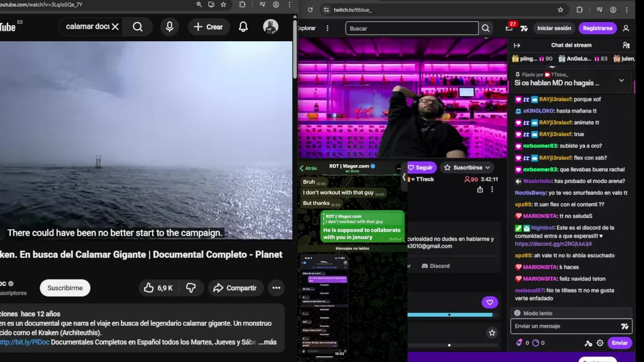Click the Modo lento info icon

[x=517, y=313]
